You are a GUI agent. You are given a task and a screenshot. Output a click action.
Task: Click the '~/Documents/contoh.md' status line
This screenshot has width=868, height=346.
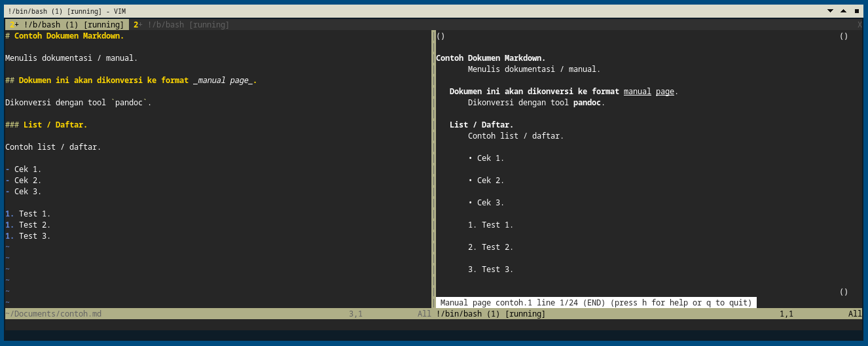(x=54, y=314)
